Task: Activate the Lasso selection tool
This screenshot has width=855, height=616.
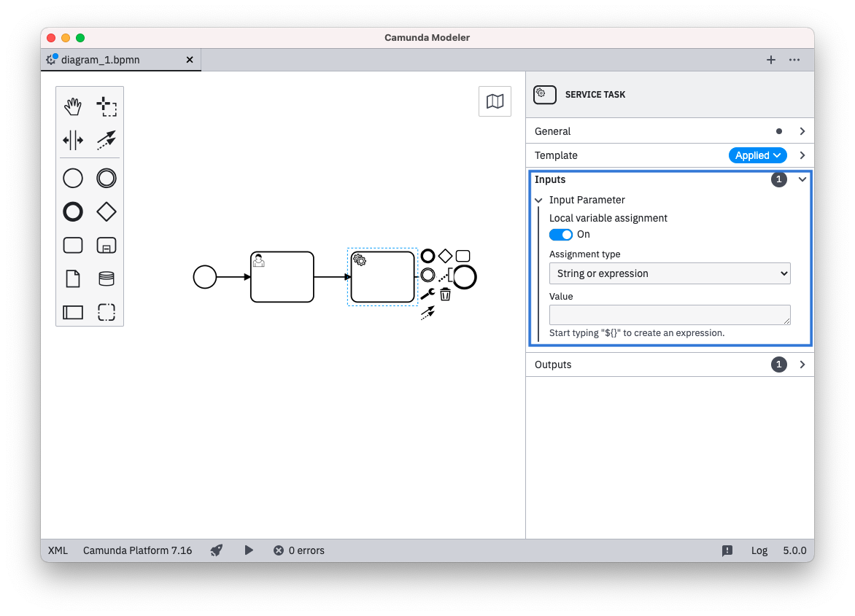Action: [107, 107]
